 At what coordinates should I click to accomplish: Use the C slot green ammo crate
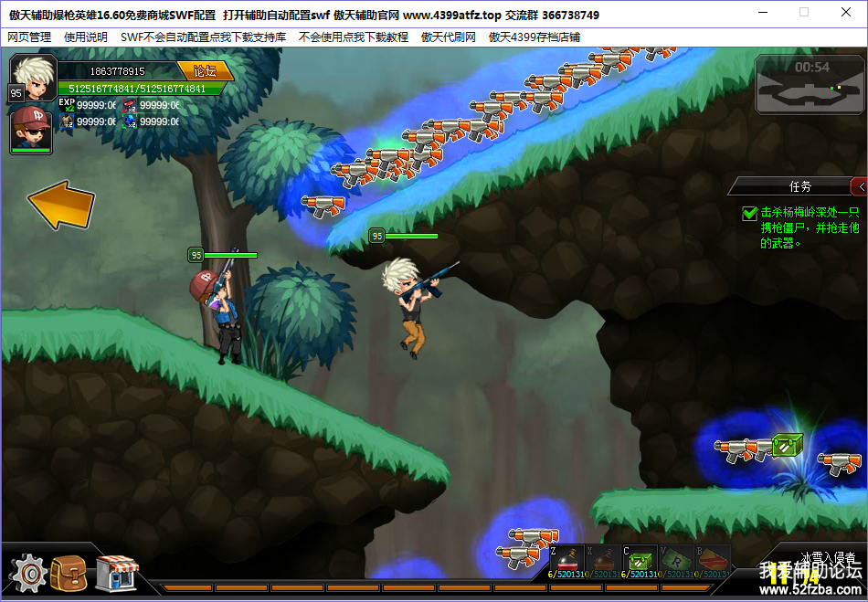pos(640,560)
